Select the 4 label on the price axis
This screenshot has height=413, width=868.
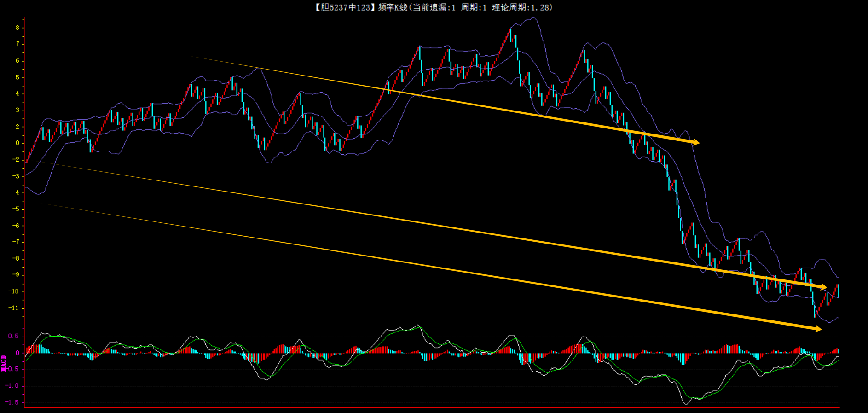point(17,93)
